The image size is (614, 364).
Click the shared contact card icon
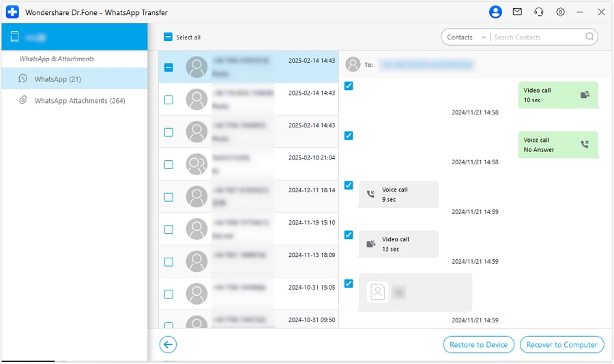point(377,292)
